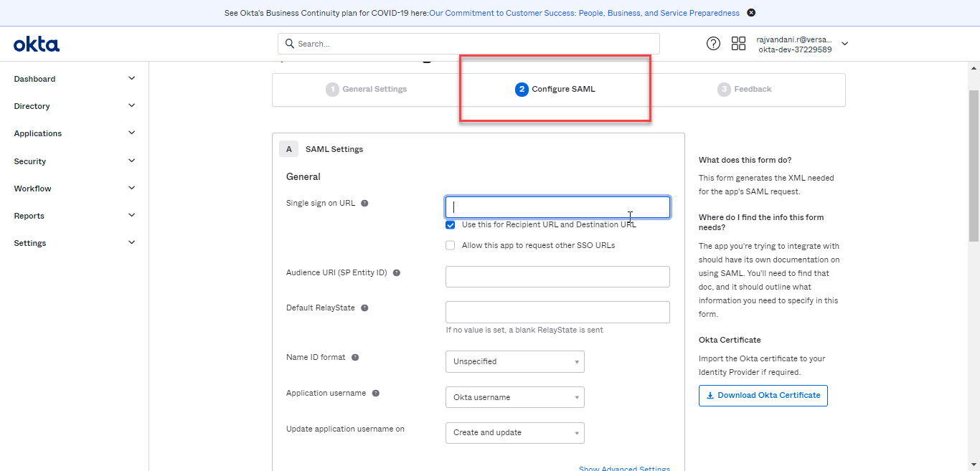Click the SAML Settings section heading
Screen dimensions: 980x471
click(x=334, y=149)
